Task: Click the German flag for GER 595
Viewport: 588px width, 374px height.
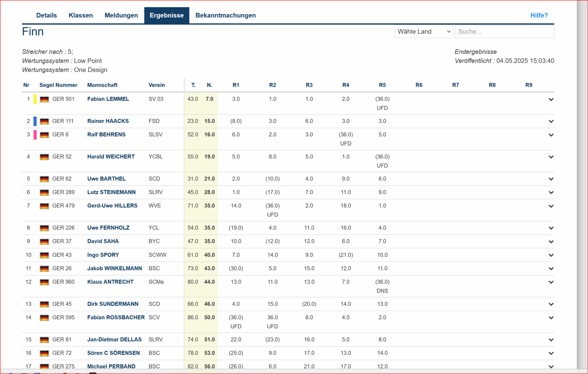Action: click(x=44, y=318)
